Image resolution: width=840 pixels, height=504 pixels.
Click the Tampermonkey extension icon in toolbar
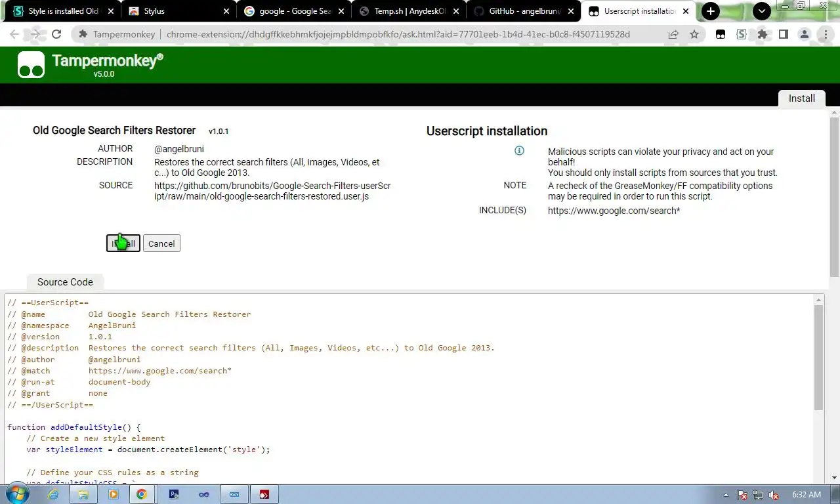click(721, 35)
